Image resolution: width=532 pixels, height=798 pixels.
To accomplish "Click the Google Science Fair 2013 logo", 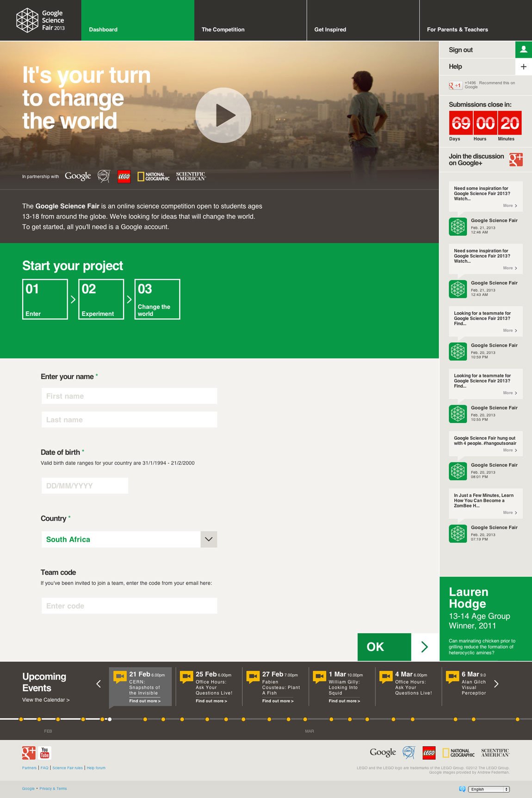I will (x=40, y=20).
